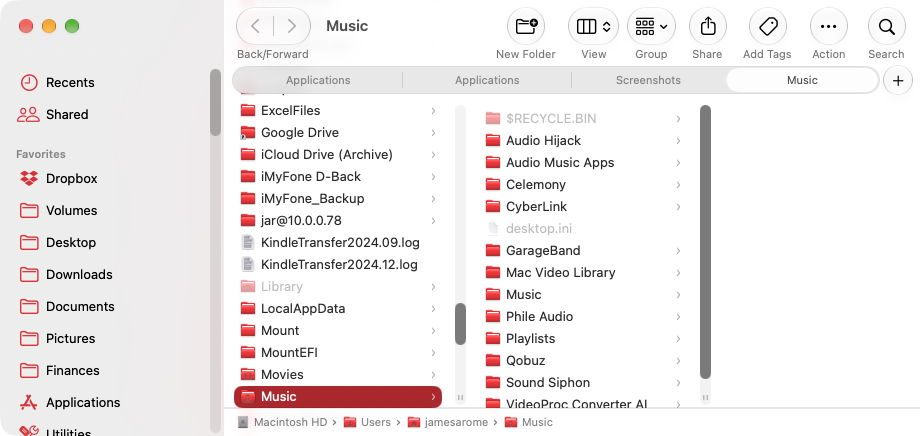920x436 pixels.
Task: Open the Action menu icon
Action: point(828,26)
